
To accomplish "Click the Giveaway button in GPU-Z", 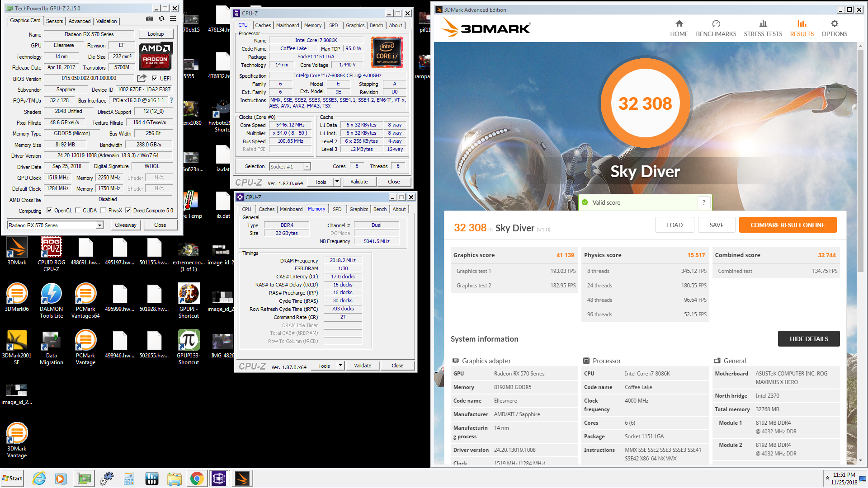I will click(126, 225).
